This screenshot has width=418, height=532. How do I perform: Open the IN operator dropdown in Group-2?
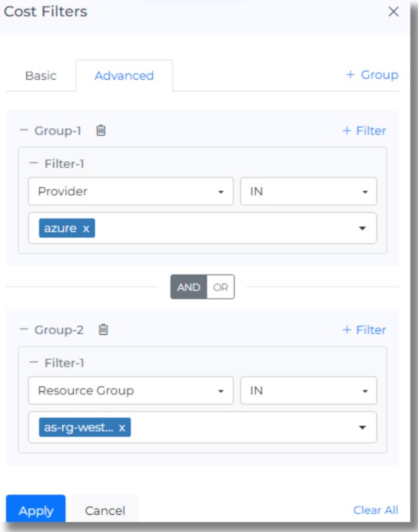coord(308,391)
